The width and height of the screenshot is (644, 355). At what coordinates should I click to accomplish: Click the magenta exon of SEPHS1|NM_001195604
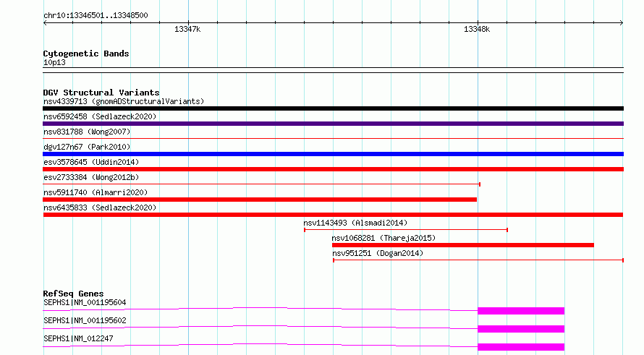(x=521, y=311)
